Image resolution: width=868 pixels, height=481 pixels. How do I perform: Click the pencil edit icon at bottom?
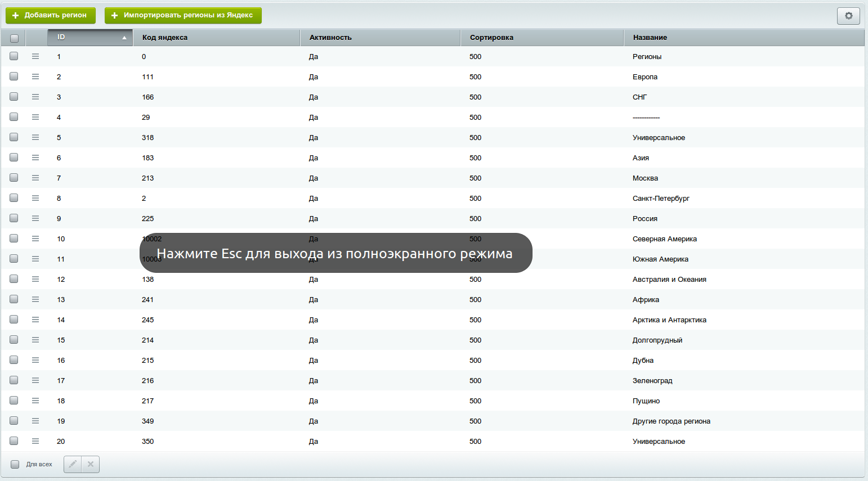tap(73, 464)
